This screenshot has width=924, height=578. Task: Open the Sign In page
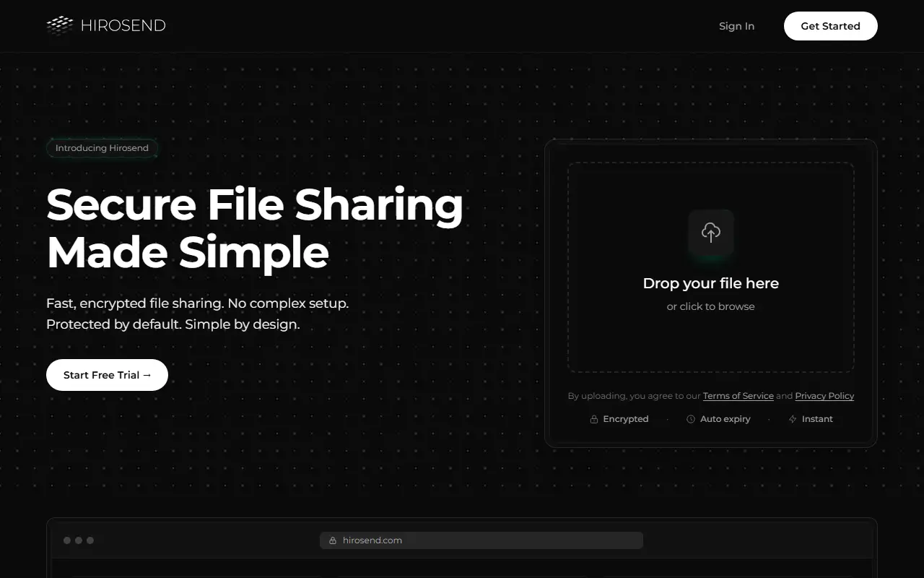[x=736, y=26]
